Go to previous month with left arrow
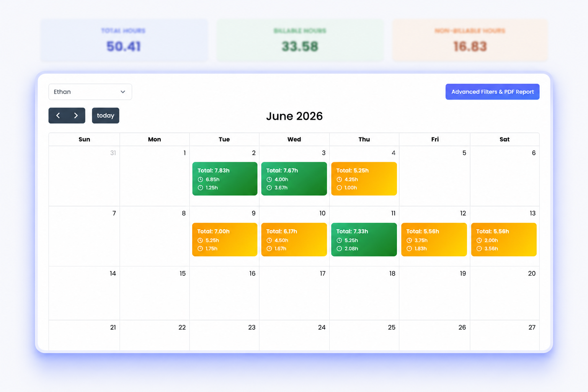 (58, 116)
